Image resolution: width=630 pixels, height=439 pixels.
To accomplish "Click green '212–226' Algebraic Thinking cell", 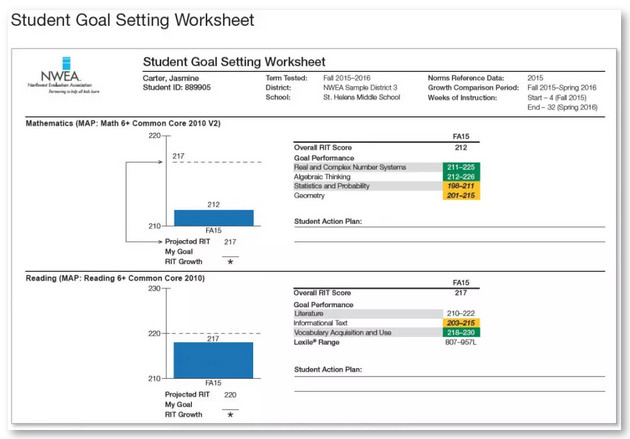I will (x=461, y=177).
